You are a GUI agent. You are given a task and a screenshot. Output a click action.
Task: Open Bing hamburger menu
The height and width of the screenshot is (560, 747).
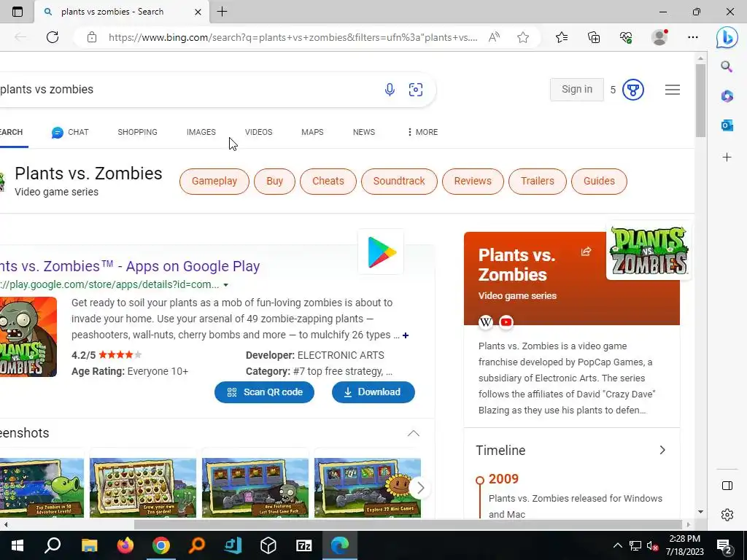point(672,90)
